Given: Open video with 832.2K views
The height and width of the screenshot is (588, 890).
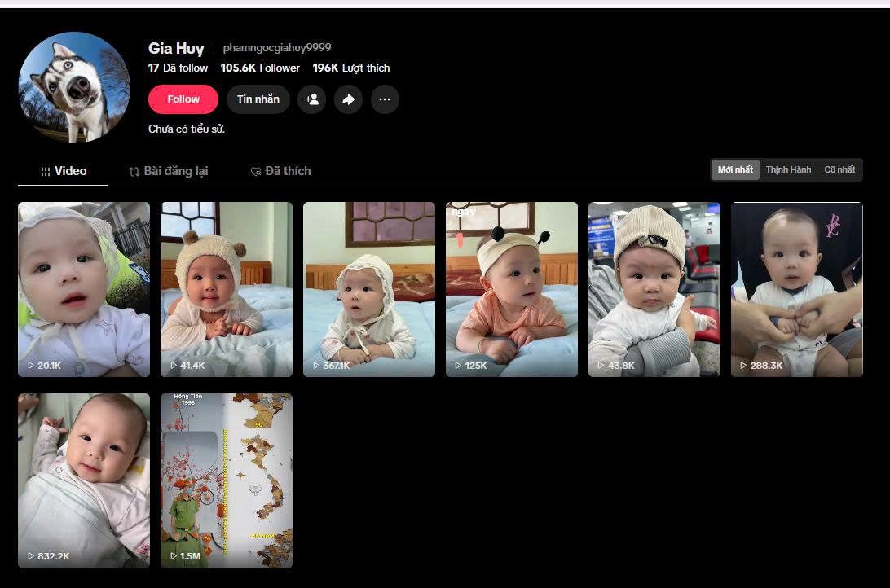Looking at the screenshot, I should pyautogui.click(x=84, y=480).
